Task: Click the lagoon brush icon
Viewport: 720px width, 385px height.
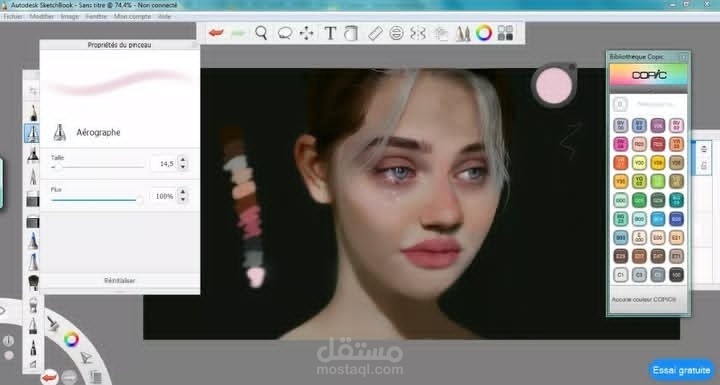Action: [54, 324]
